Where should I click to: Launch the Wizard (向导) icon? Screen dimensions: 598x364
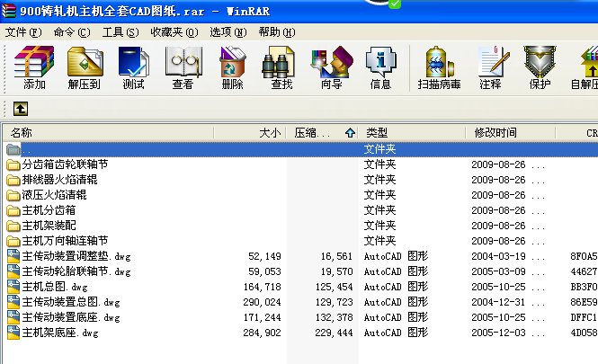click(332, 62)
